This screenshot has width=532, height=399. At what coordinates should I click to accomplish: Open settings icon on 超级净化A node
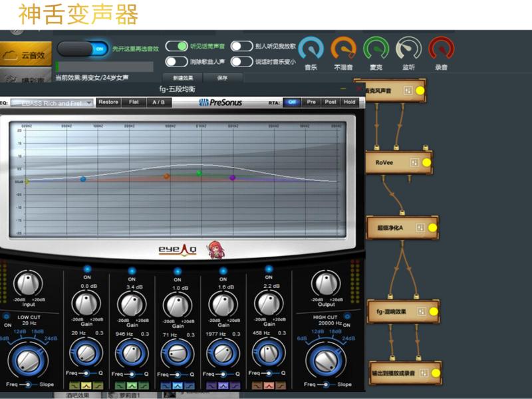point(420,227)
